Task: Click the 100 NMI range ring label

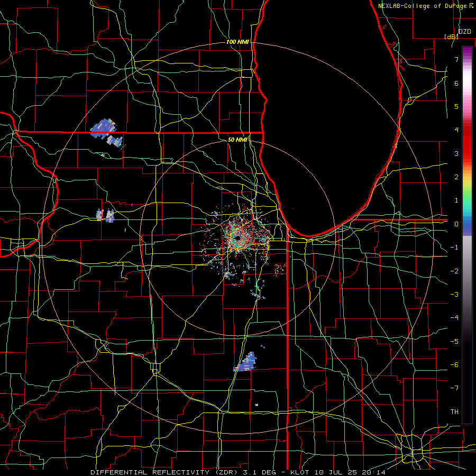Action: (x=237, y=42)
